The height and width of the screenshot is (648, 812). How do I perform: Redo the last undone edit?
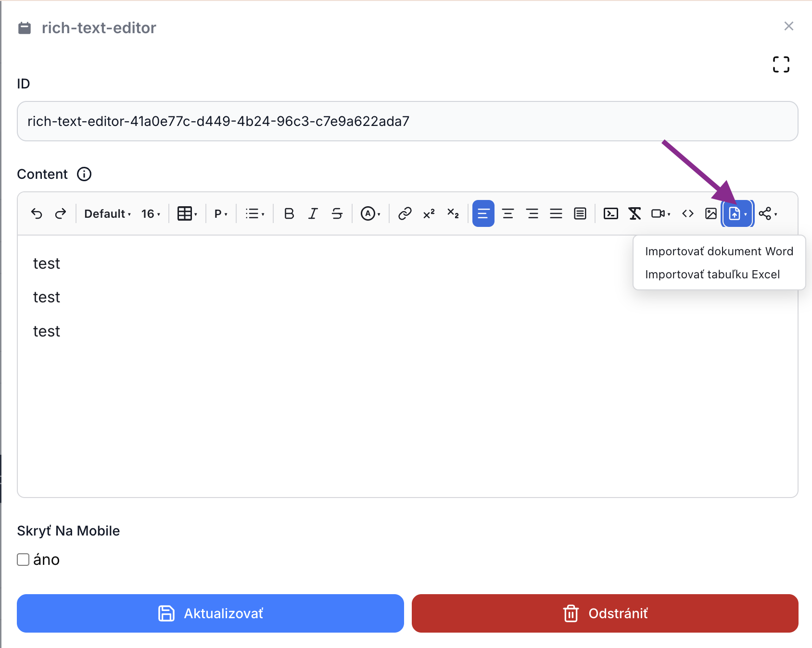click(61, 213)
